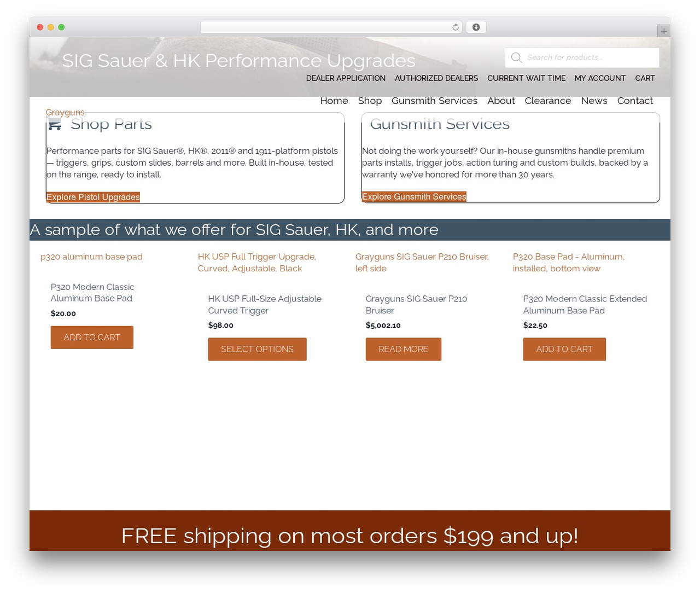Go to My Account
700x593 pixels.
click(x=600, y=78)
